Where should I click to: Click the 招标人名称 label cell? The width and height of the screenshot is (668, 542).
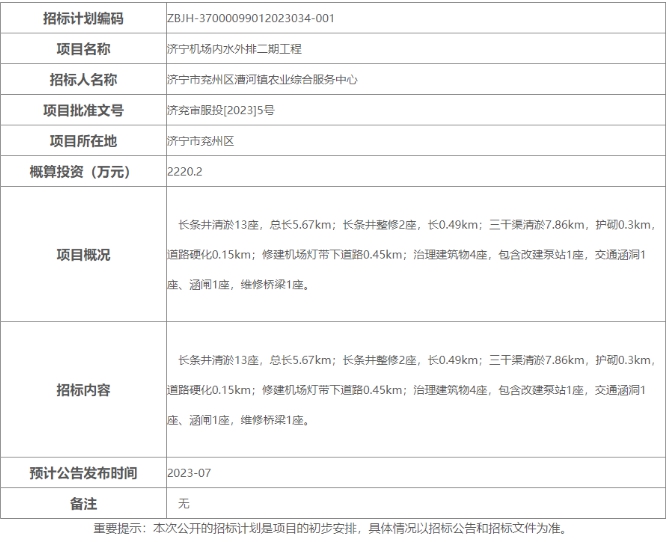[x=84, y=79]
